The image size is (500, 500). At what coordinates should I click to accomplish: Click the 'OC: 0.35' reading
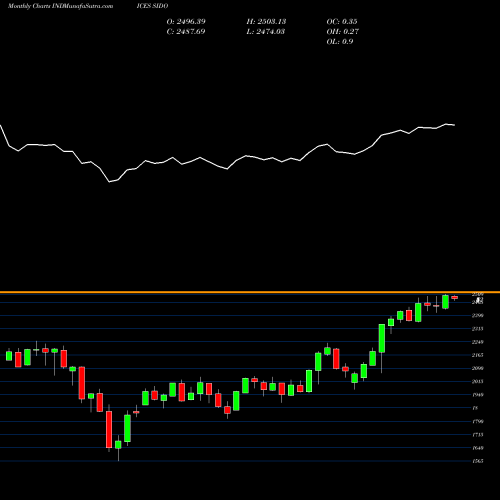pyautogui.click(x=342, y=21)
